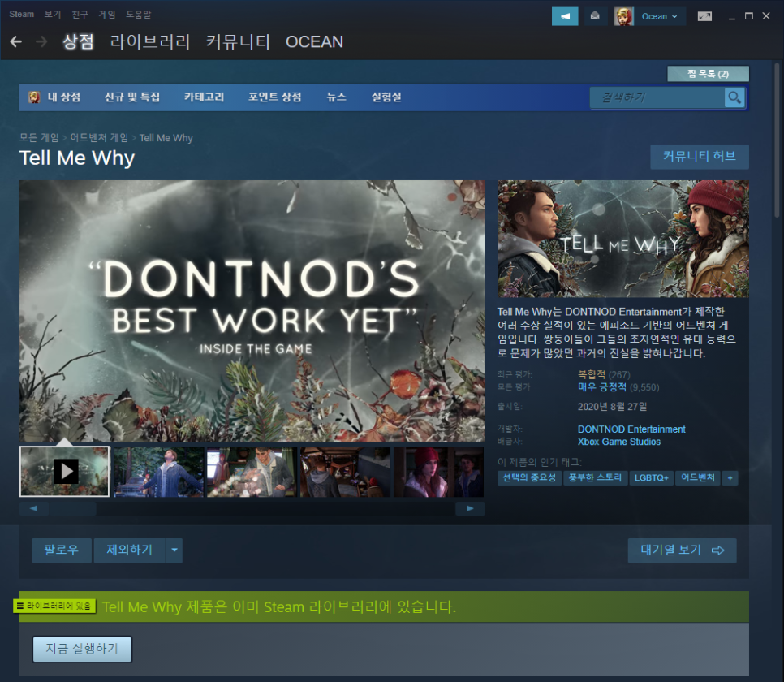The height and width of the screenshot is (682, 784).
Task: Click the back navigation arrow
Action: pos(16,42)
